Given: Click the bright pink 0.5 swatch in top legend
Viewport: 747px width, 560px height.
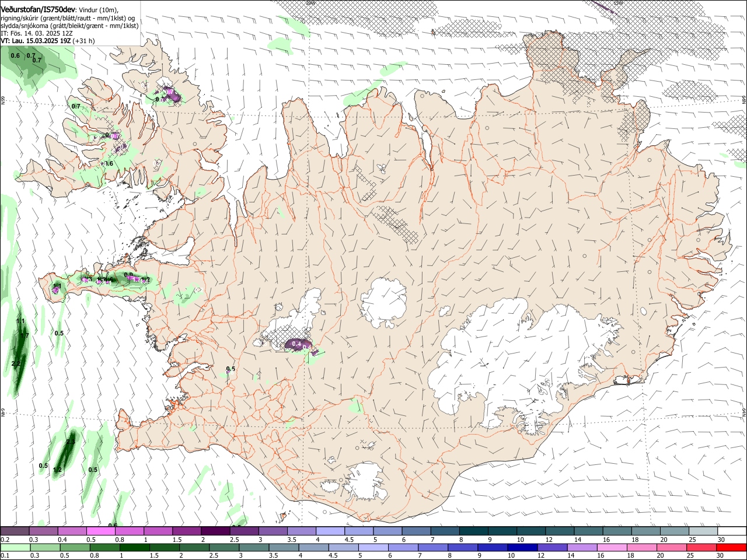Looking at the screenshot, I should pyautogui.click(x=100, y=531).
